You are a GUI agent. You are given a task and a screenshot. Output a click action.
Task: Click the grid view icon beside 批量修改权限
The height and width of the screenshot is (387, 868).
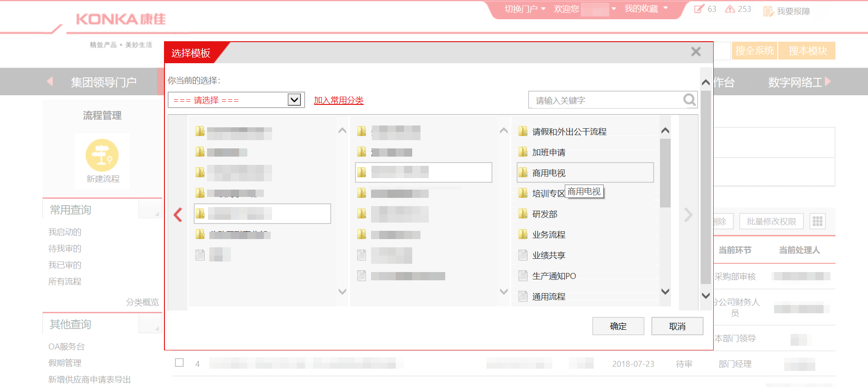[817, 222]
